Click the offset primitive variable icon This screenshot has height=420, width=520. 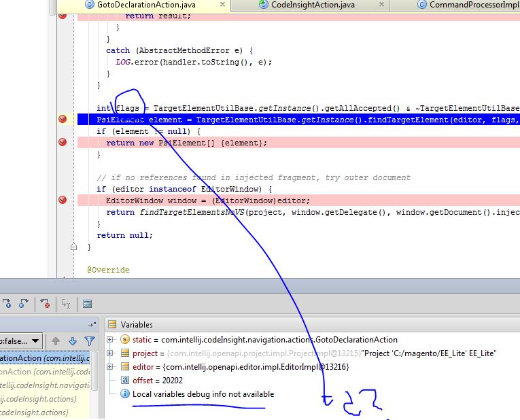pyautogui.click(x=124, y=380)
